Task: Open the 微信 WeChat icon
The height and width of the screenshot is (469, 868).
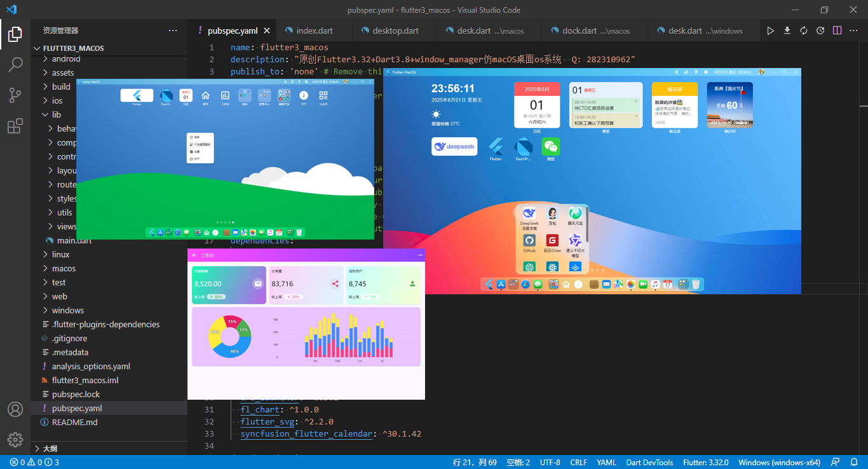Action: (x=550, y=147)
